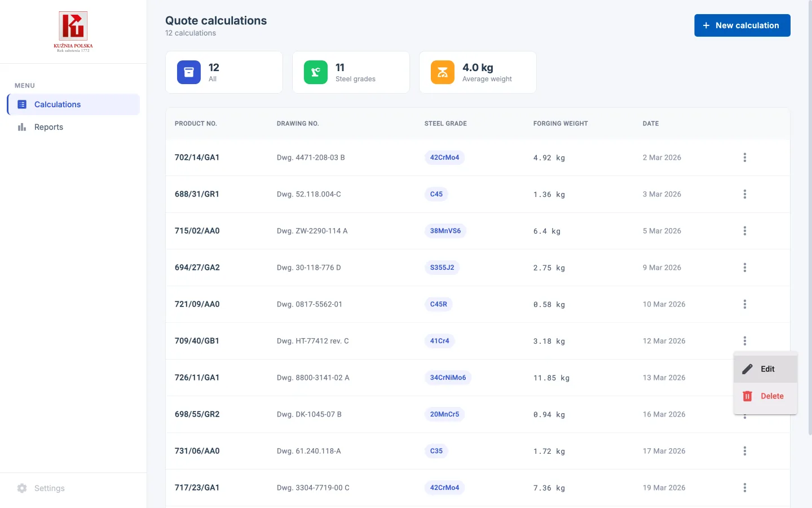Open more options for 715/02/AA0 row

(x=745, y=231)
